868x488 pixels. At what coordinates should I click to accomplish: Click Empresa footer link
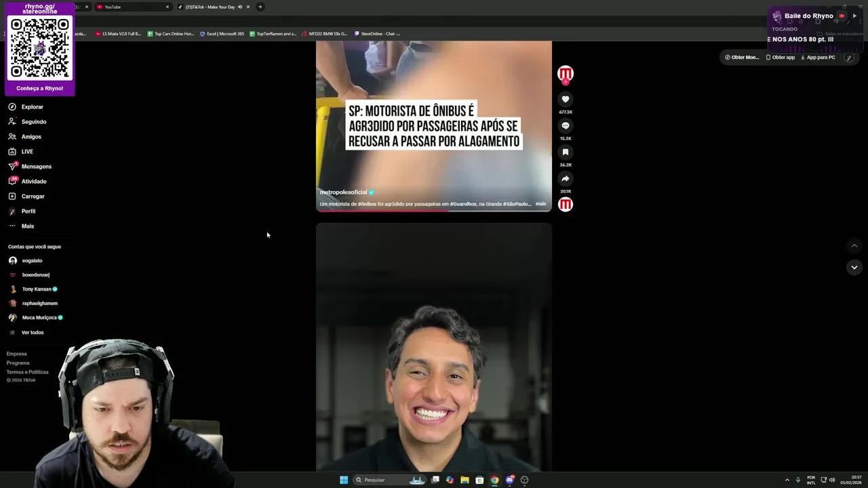coord(17,354)
